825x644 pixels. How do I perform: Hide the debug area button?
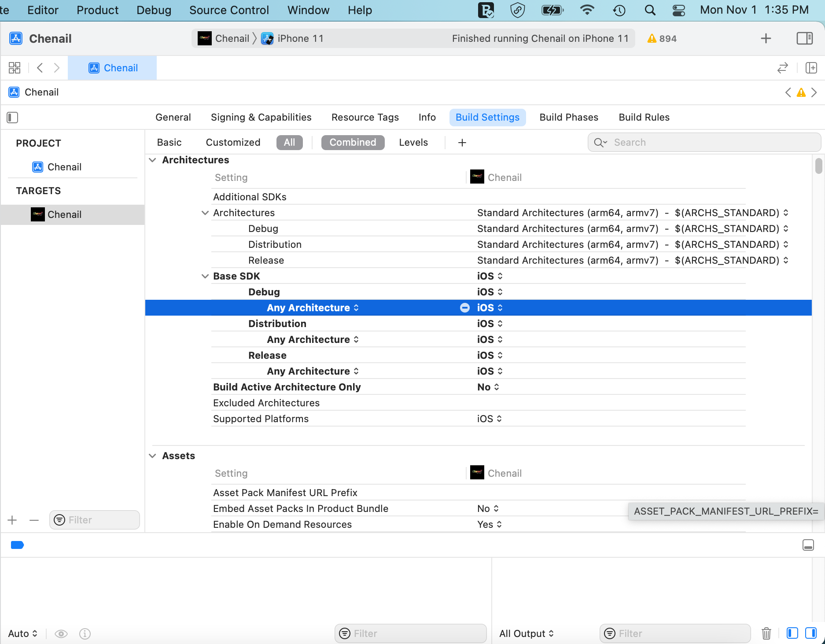[808, 545]
